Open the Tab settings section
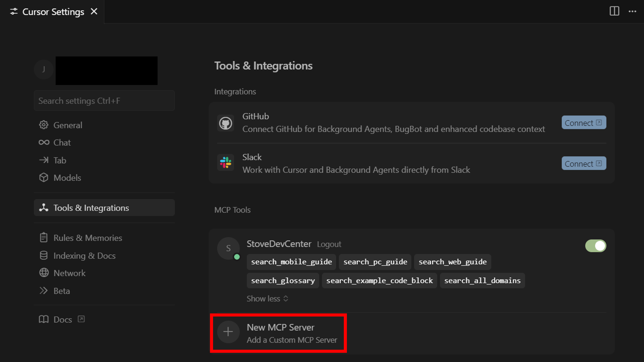Image resolution: width=644 pixels, height=362 pixels. tap(104, 160)
